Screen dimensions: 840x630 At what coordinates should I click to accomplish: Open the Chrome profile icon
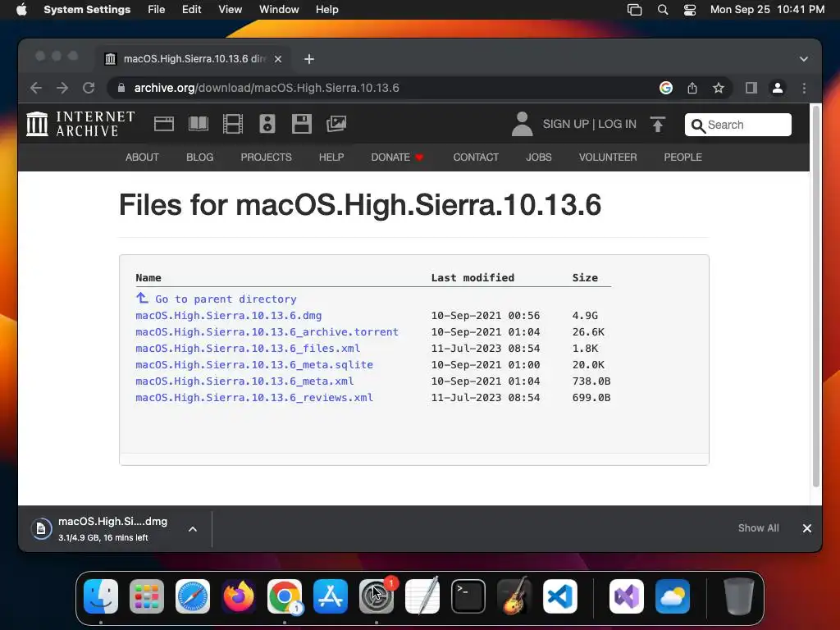pyautogui.click(x=778, y=88)
